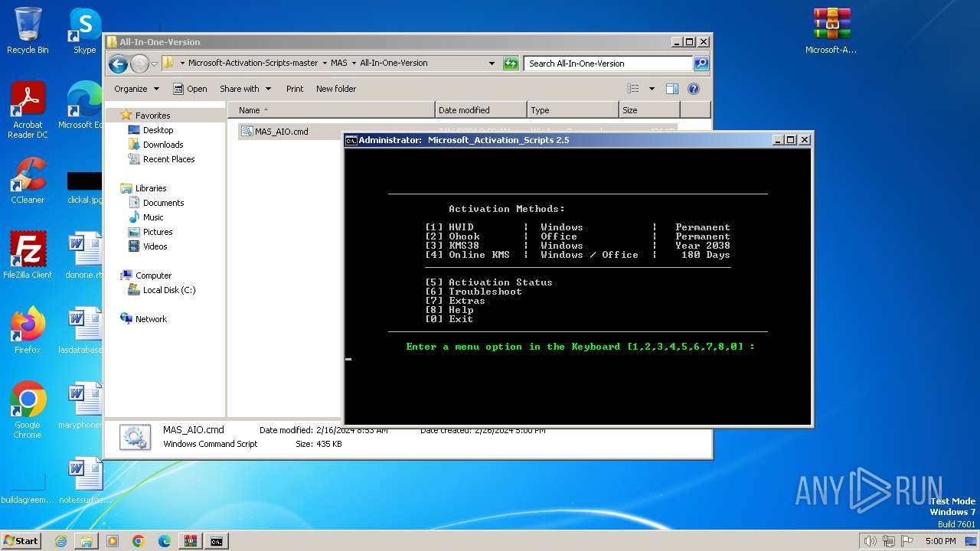980x551 pixels.
Task: Click the Open toolbar button
Action: pyautogui.click(x=190, y=89)
